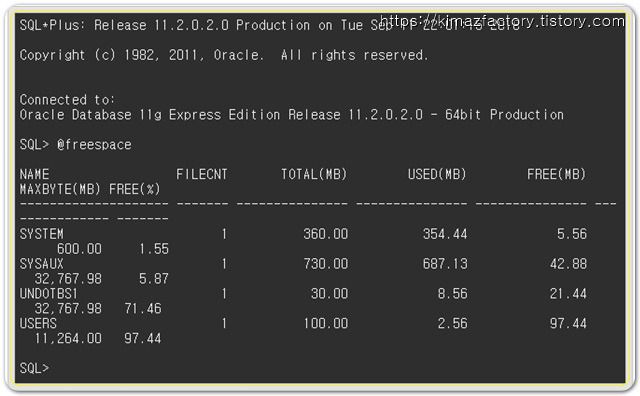
Task: Select the USERS tablespace name
Action: [38, 323]
